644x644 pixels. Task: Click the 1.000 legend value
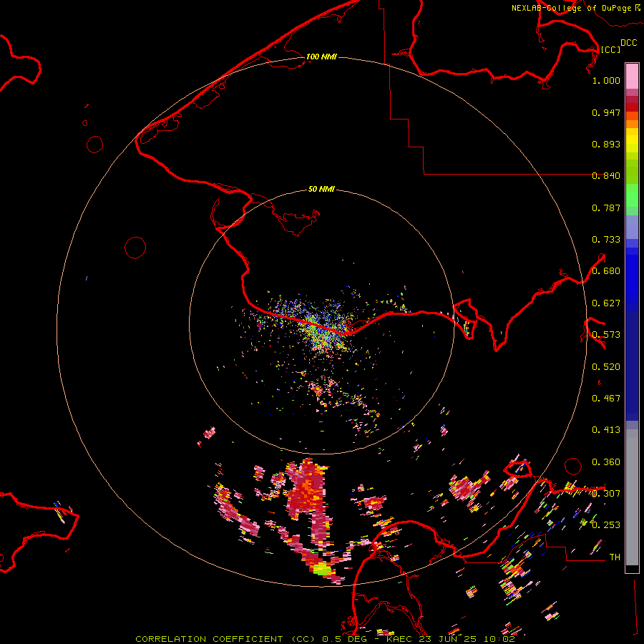tap(606, 80)
